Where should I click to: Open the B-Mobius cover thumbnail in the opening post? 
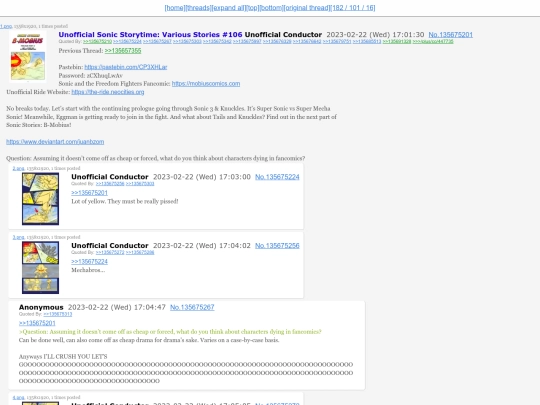[28, 57]
